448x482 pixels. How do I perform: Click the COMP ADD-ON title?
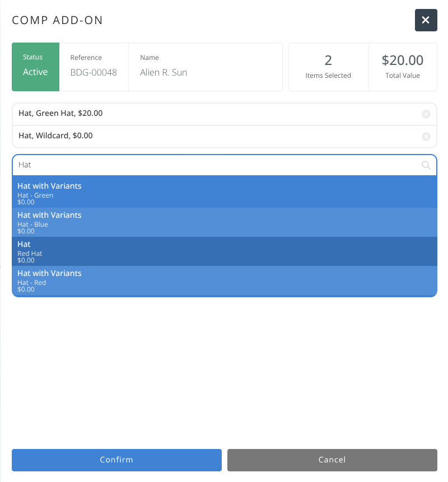coord(57,21)
